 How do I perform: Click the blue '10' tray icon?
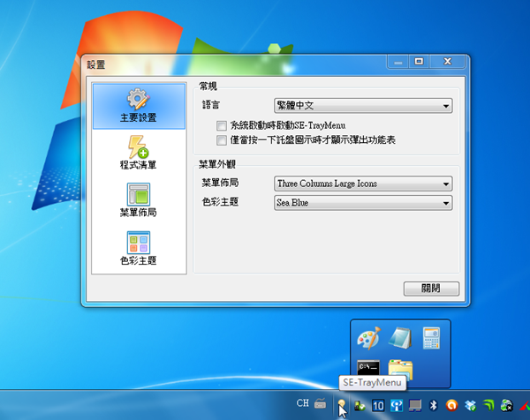pyautogui.click(x=378, y=405)
